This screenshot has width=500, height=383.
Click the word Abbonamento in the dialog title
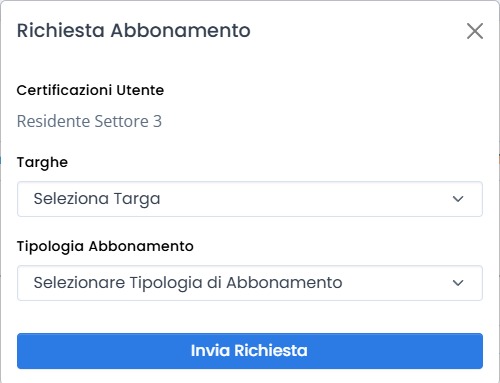(181, 30)
